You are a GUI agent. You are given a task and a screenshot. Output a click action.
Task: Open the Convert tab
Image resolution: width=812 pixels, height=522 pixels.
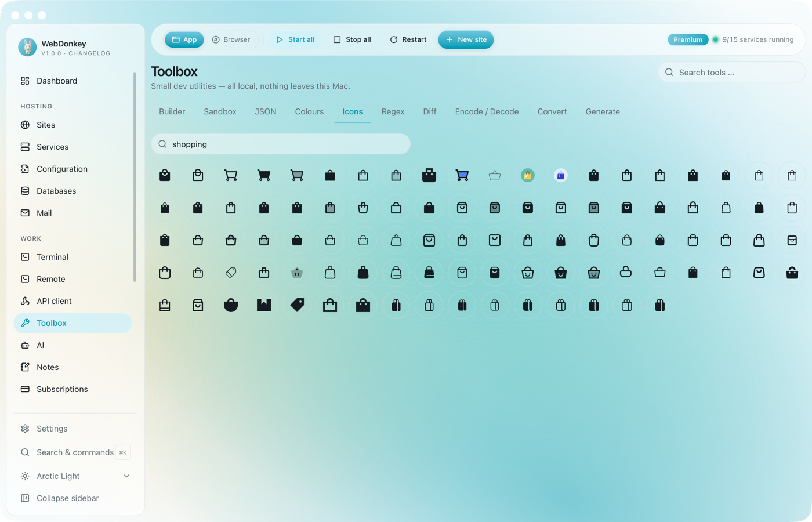(552, 111)
